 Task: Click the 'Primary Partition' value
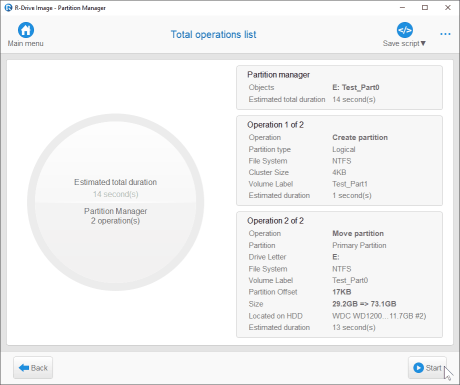click(x=359, y=245)
